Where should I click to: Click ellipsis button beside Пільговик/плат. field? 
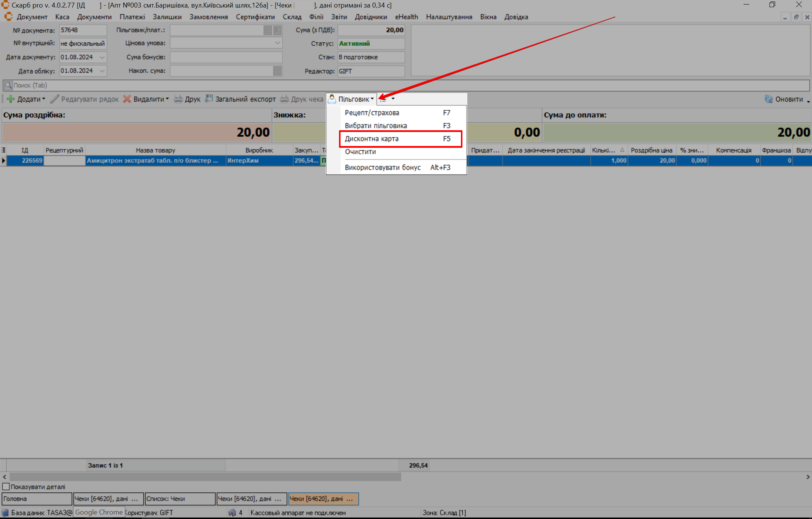click(268, 30)
